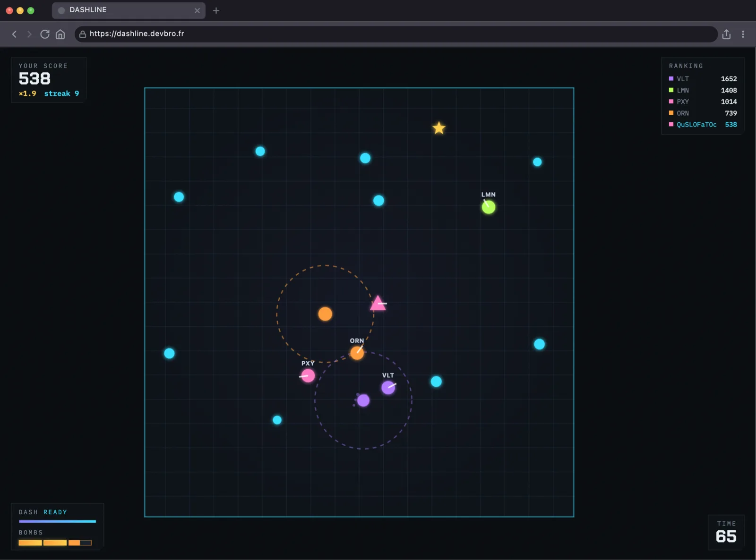Image resolution: width=756 pixels, height=560 pixels.
Task: Open the browser share menu
Action: (727, 34)
